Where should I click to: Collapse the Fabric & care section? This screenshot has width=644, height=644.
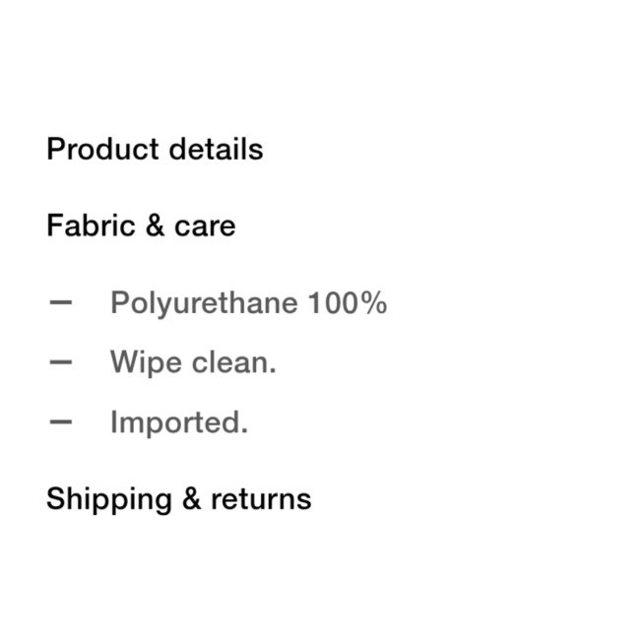[x=141, y=225]
